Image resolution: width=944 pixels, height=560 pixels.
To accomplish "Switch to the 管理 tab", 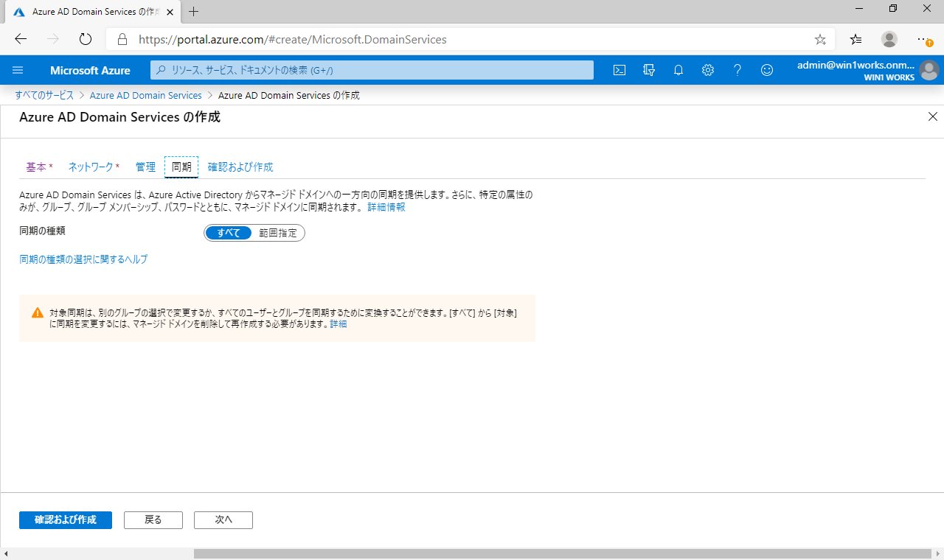I will tap(145, 167).
